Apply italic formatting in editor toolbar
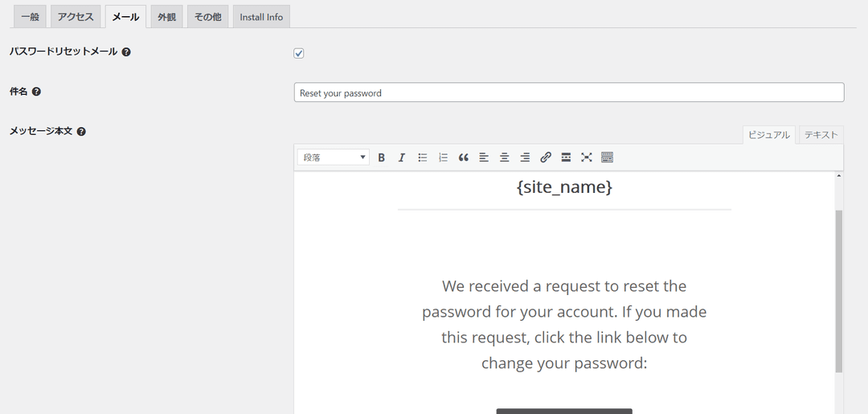868x414 pixels. click(402, 158)
